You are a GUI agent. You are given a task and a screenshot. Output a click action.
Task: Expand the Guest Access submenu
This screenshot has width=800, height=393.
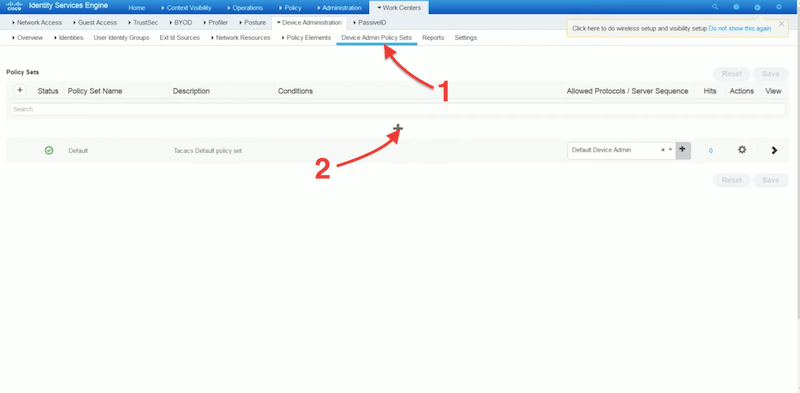[x=95, y=22]
